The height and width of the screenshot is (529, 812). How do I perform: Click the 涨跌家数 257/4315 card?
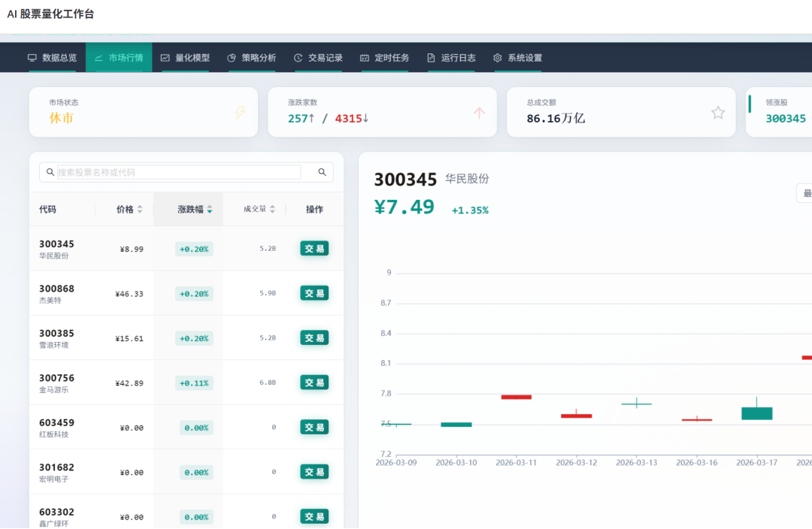pyautogui.click(x=382, y=112)
